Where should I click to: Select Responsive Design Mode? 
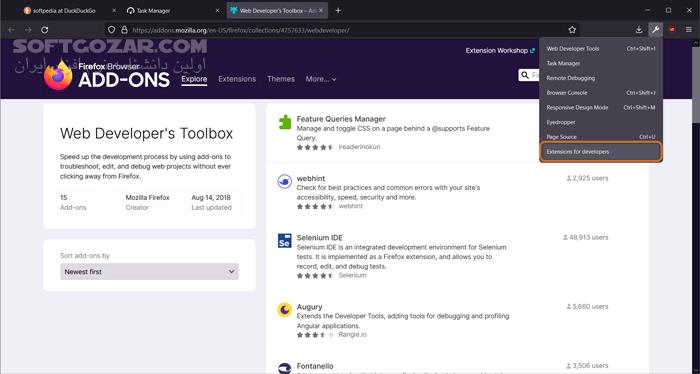pyautogui.click(x=601, y=108)
